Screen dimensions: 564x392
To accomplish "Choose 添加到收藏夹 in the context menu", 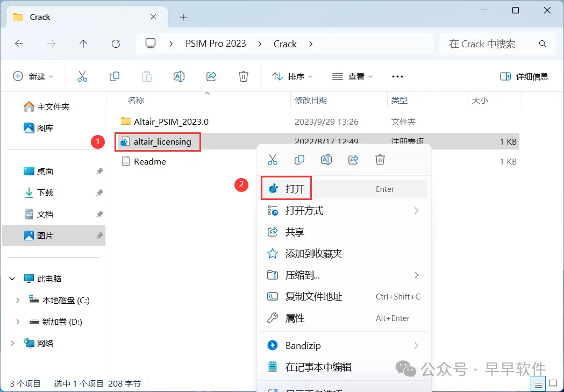I will tap(344, 254).
